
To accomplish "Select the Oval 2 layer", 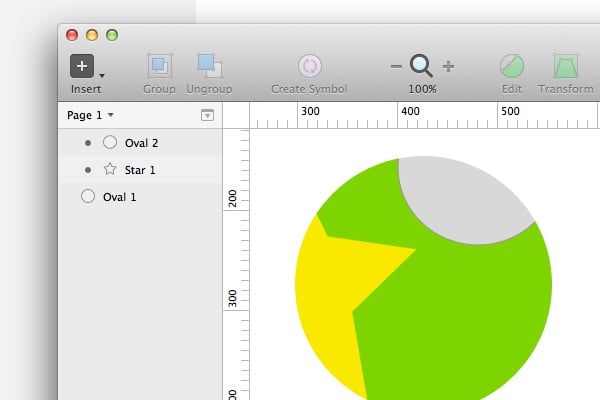I will pos(140,143).
